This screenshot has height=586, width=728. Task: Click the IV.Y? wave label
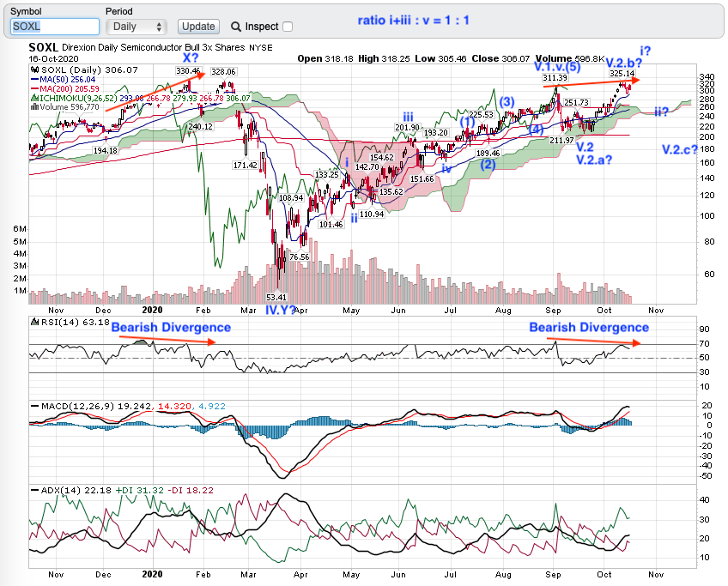[279, 309]
